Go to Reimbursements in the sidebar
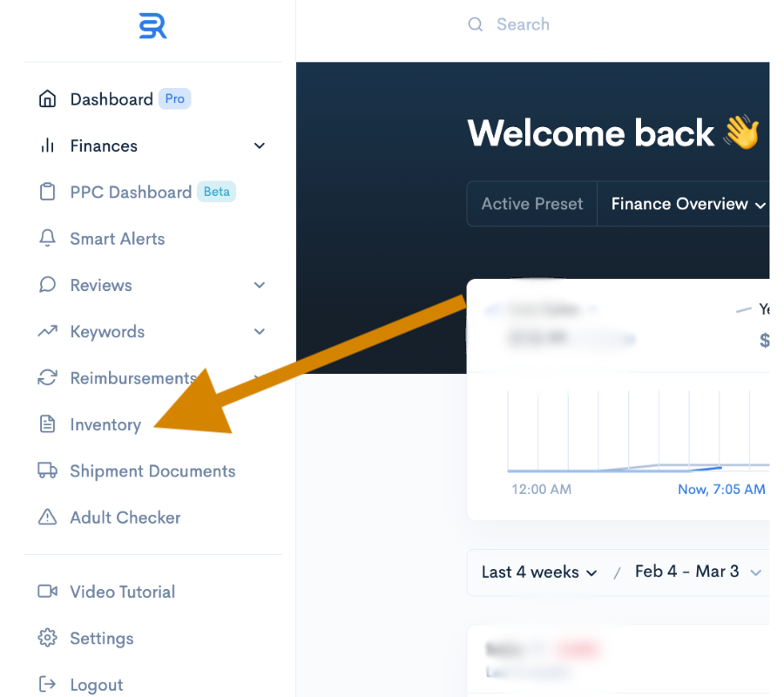This screenshot has width=784, height=697. 131,378
